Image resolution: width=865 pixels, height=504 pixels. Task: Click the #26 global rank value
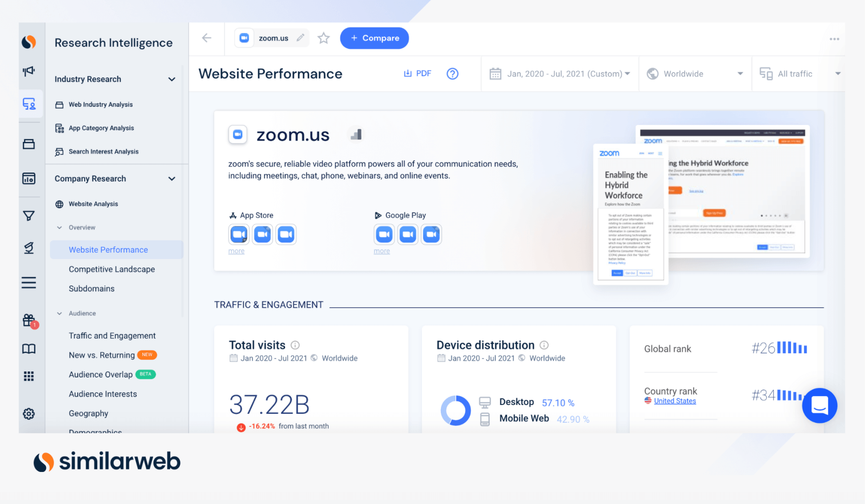[763, 348]
